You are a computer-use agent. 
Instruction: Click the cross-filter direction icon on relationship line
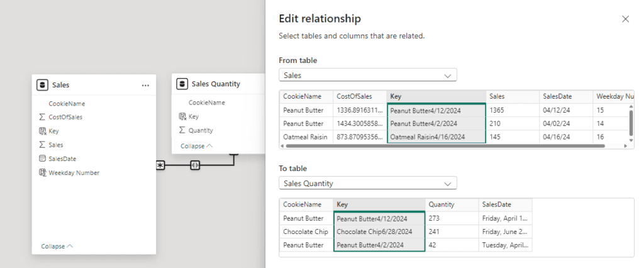[x=195, y=165]
